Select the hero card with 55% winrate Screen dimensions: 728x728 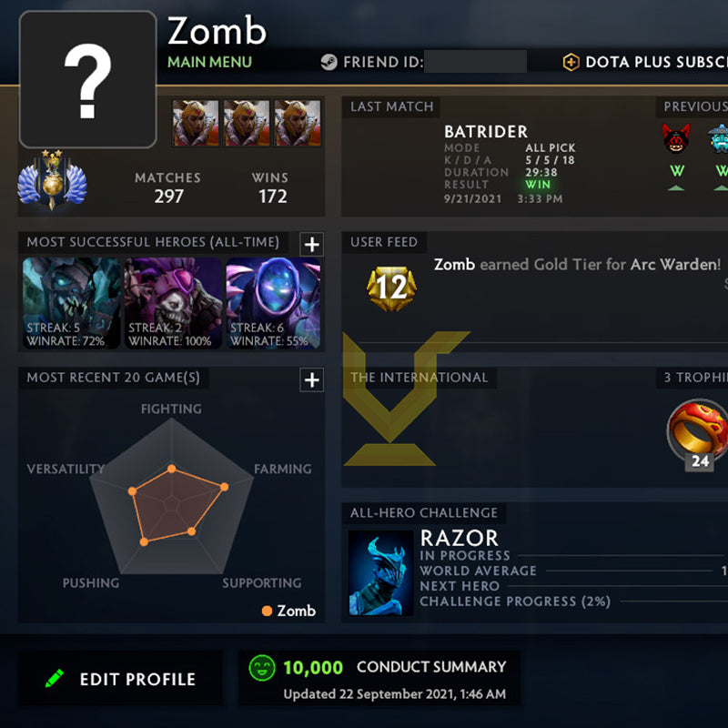tap(273, 303)
